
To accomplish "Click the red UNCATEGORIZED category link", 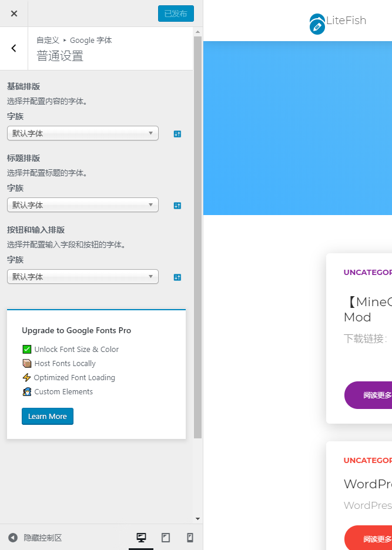I will pyautogui.click(x=368, y=461).
